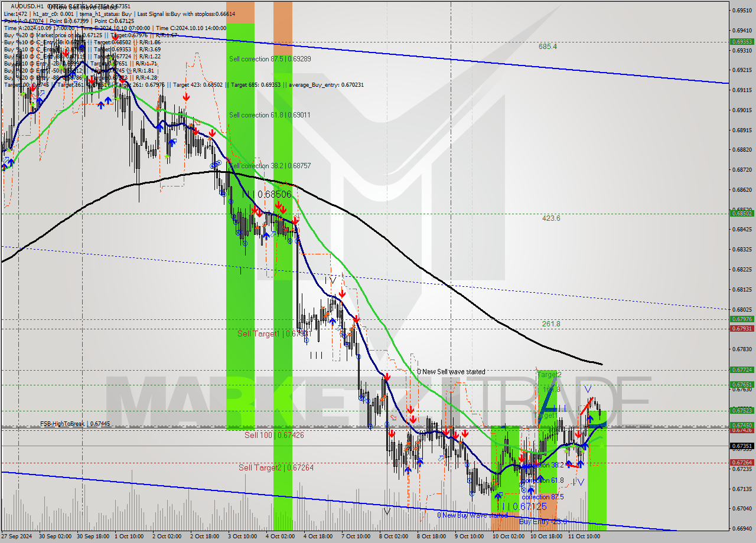
Task: Click the green 0.67724 price axis tag
Action: pyautogui.click(x=741, y=370)
